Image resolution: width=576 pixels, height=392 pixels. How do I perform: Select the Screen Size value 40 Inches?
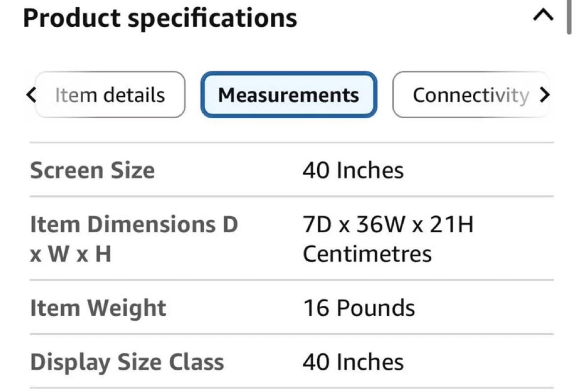pos(353,170)
